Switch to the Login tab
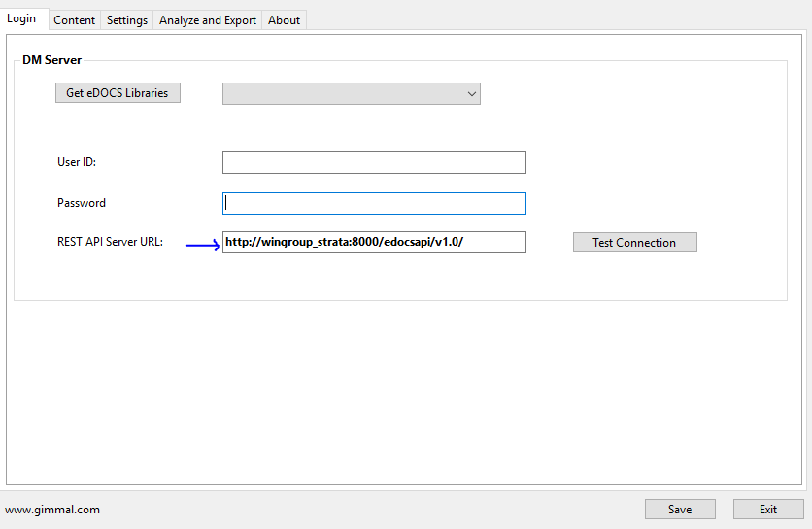The width and height of the screenshot is (812, 529). 21,18
